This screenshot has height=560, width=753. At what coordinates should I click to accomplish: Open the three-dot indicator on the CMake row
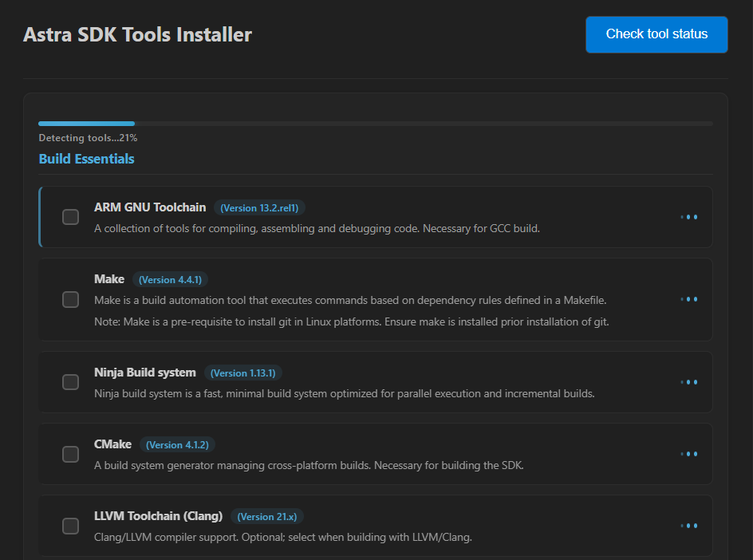(x=689, y=454)
